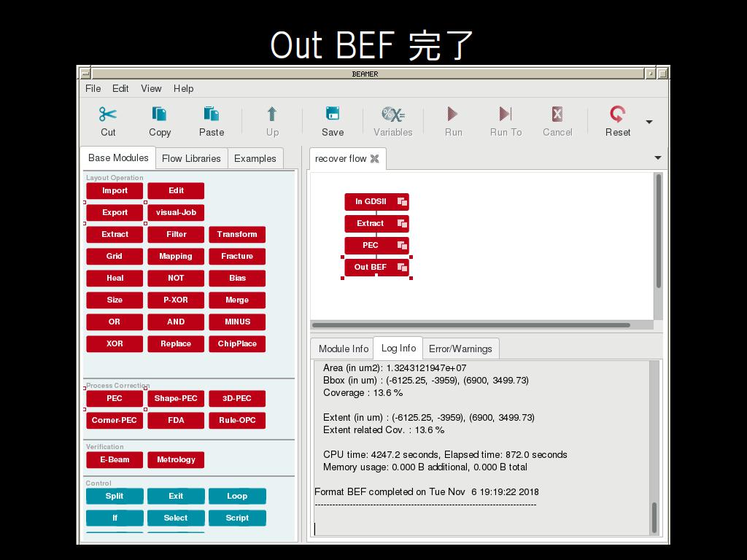Click the Corner-PEC module button
This screenshot has width=747, height=560.
pyautogui.click(x=115, y=421)
